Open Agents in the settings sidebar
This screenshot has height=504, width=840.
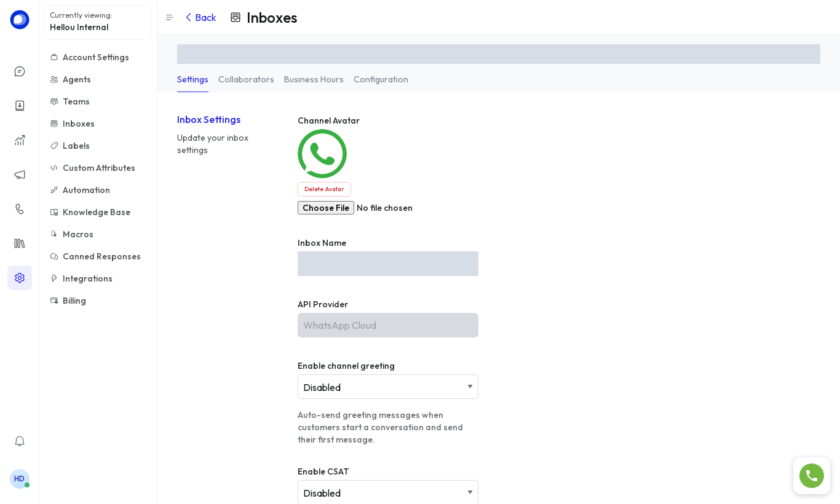(98, 79)
